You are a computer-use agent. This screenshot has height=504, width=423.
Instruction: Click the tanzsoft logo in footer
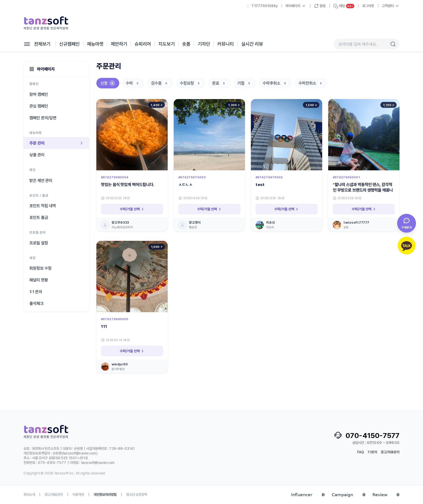click(x=46, y=432)
